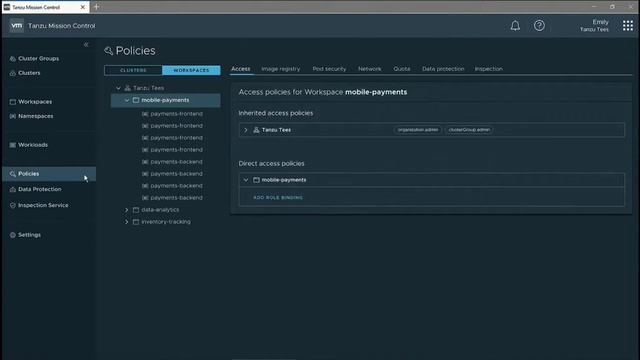The image size is (640, 360).
Task: Select inventory-tracking workspace in the tree
Action: click(x=166, y=222)
